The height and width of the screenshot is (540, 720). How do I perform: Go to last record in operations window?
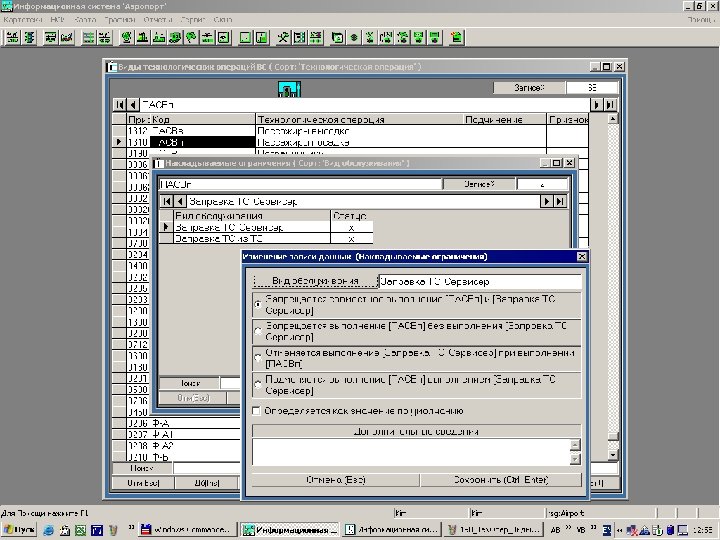(x=610, y=105)
